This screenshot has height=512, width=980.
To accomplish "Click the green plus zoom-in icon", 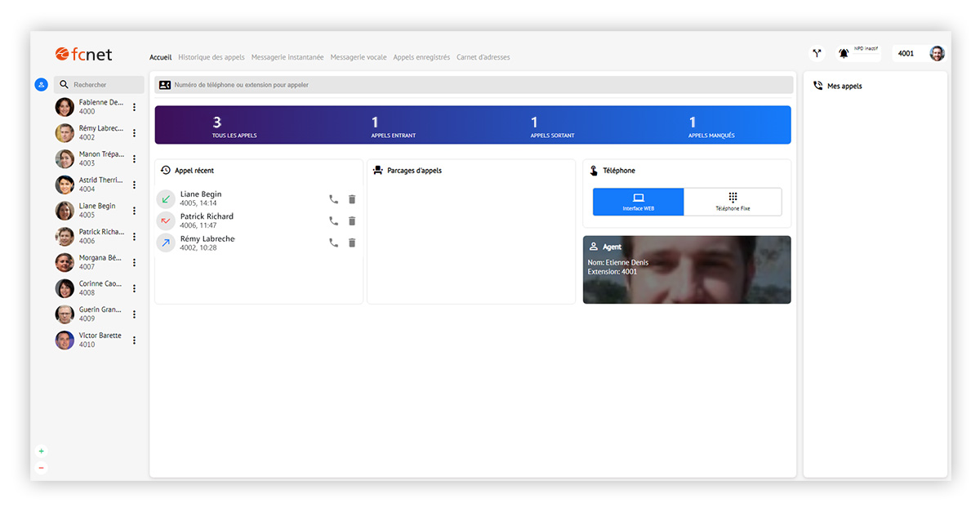I will point(42,451).
